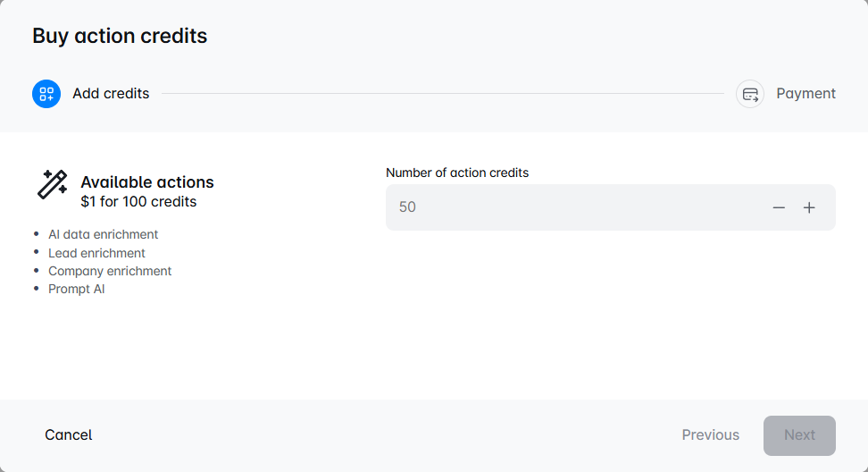Decrease credits with the minus button
This screenshot has height=472, width=868.
click(779, 207)
